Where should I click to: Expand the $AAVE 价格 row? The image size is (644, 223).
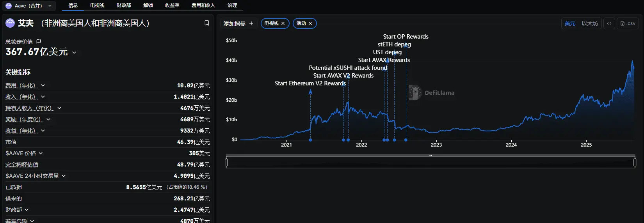coord(41,153)
